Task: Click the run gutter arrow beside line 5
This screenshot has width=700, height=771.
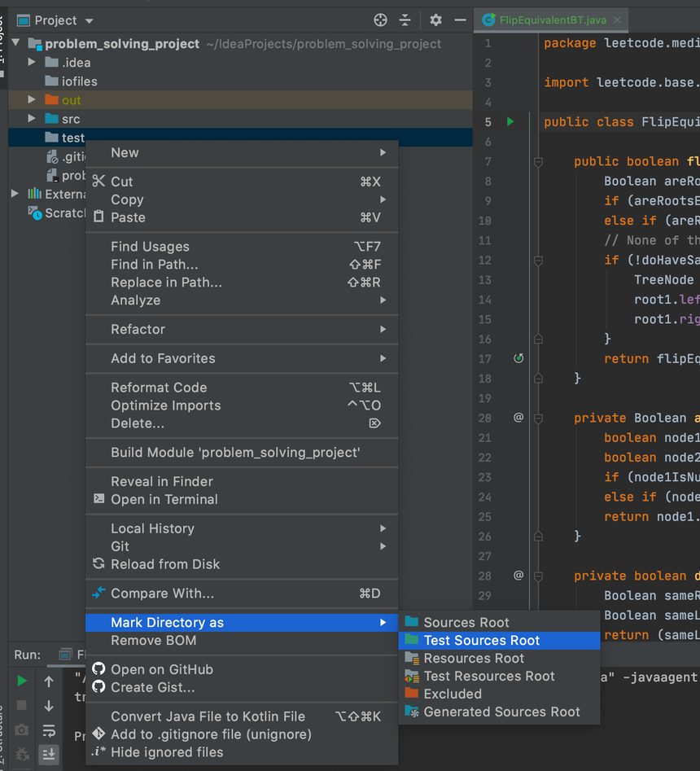Action: point(510,122)
